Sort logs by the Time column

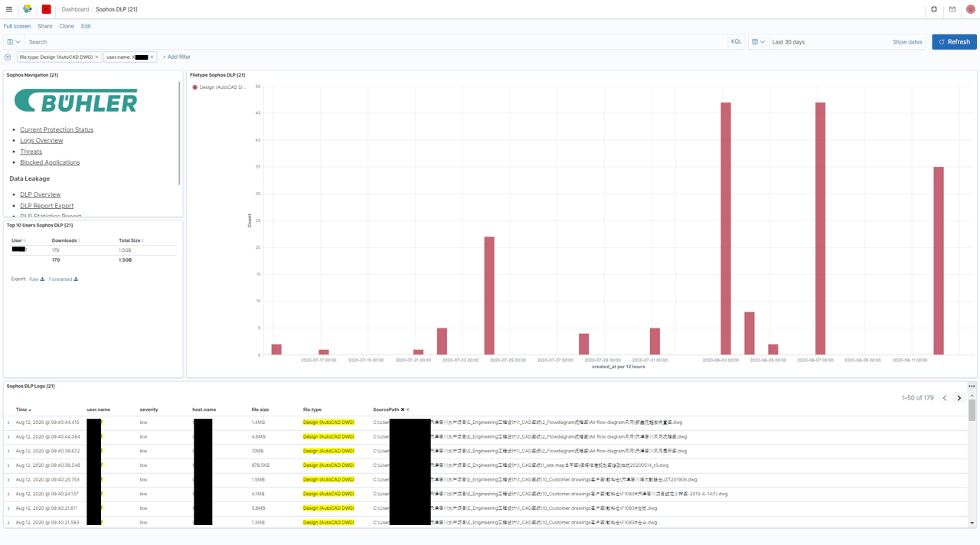pos(23,410)
